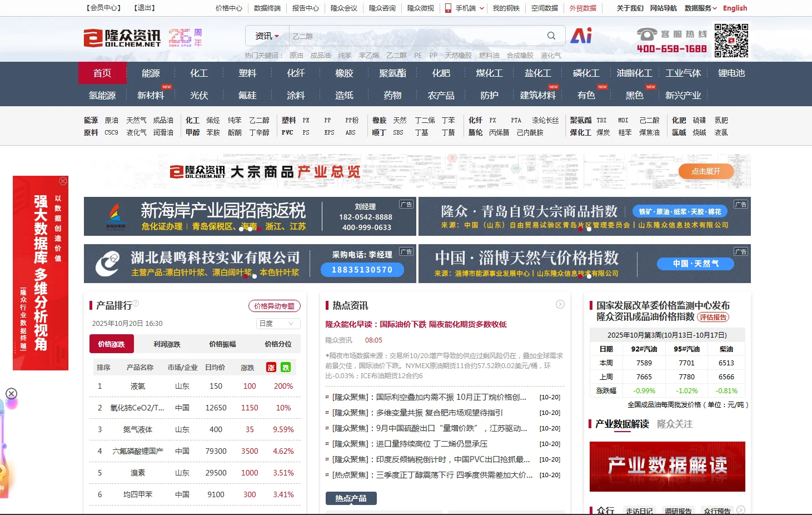Open more news via 热点资讯 arrow icon
The width and height of the screenshot is (812, 515).
560,304
